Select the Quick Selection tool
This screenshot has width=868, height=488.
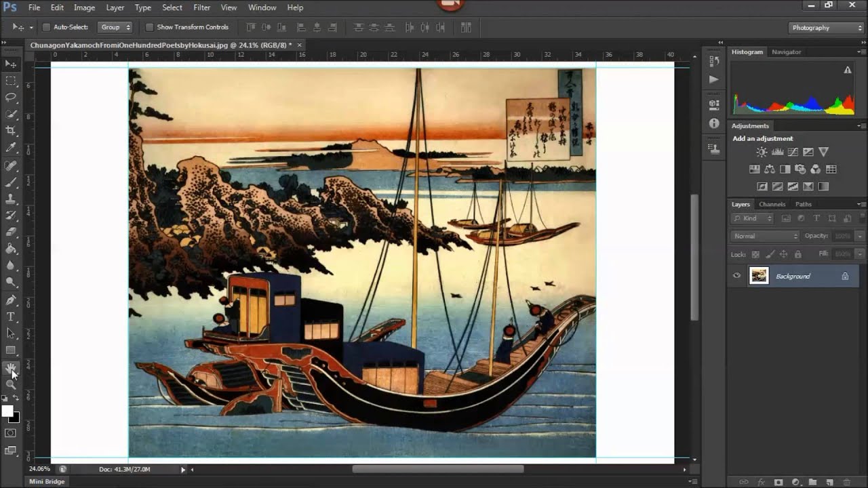click(11, 115)
